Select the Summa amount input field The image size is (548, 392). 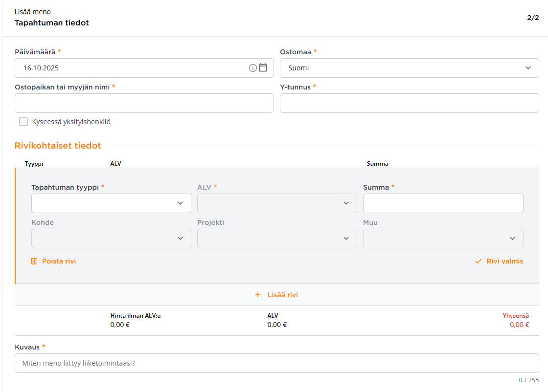443,203
